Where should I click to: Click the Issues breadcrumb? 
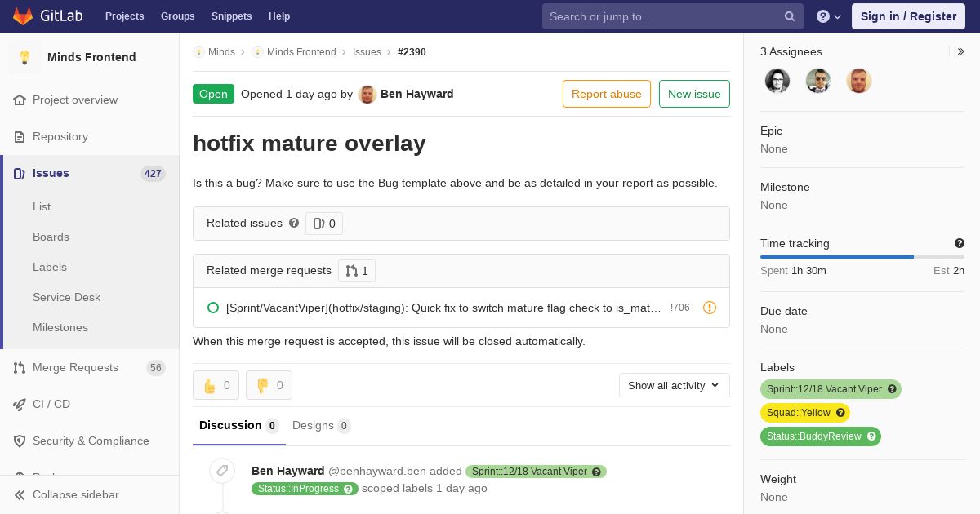[x=367, y=52]
